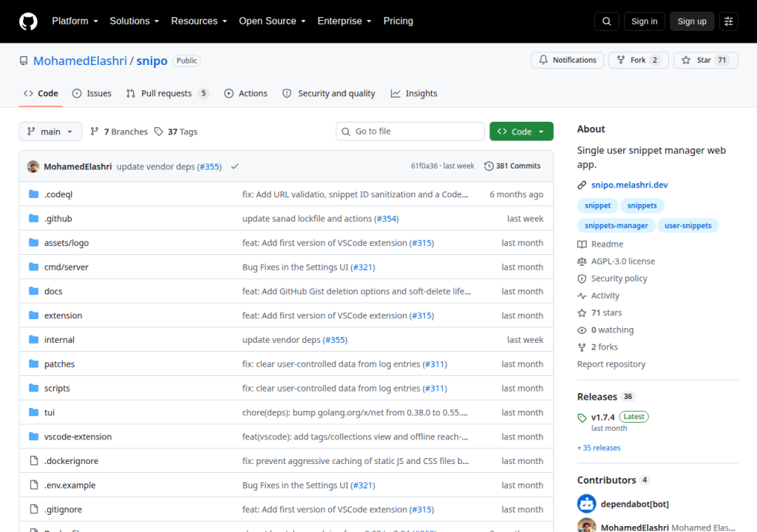The height and width of the screenshot is (532, 757).
Task: Click the Sign up button
Action: [692, 21]
